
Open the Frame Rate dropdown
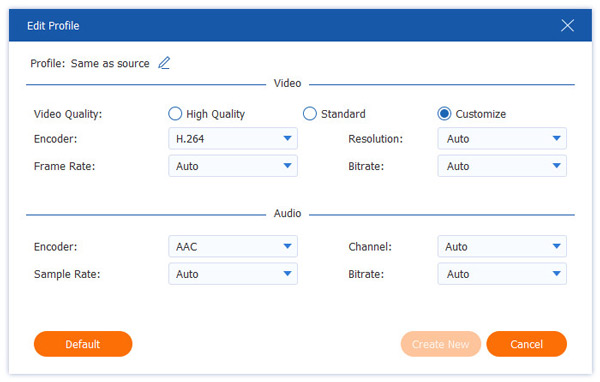(x=233, y=166)
